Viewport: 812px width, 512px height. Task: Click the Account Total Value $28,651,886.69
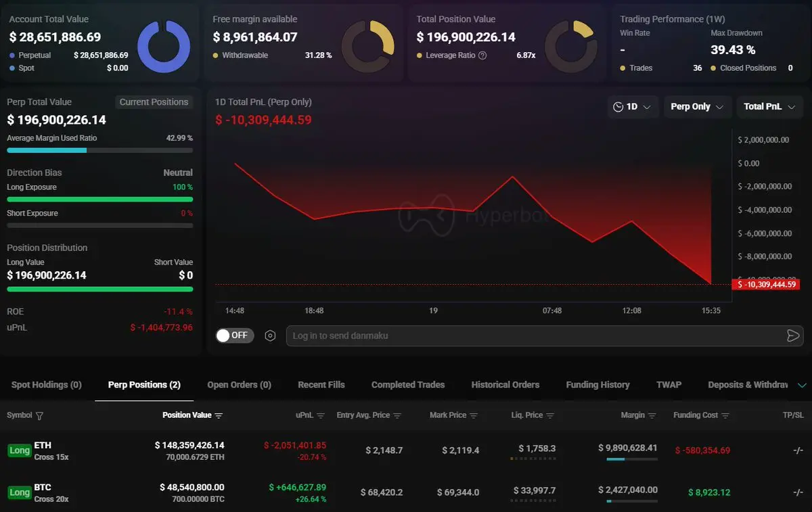pyautogui.click(x=55, y=37)
